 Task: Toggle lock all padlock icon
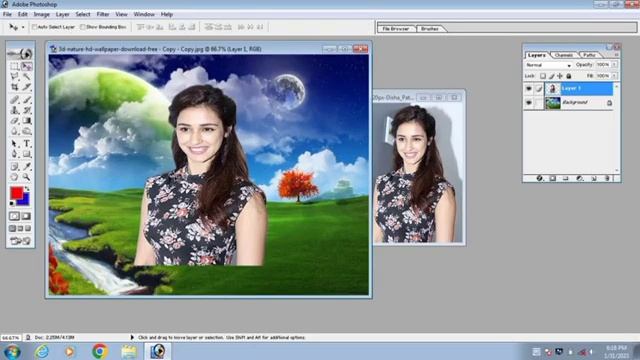tap(569, 76)
